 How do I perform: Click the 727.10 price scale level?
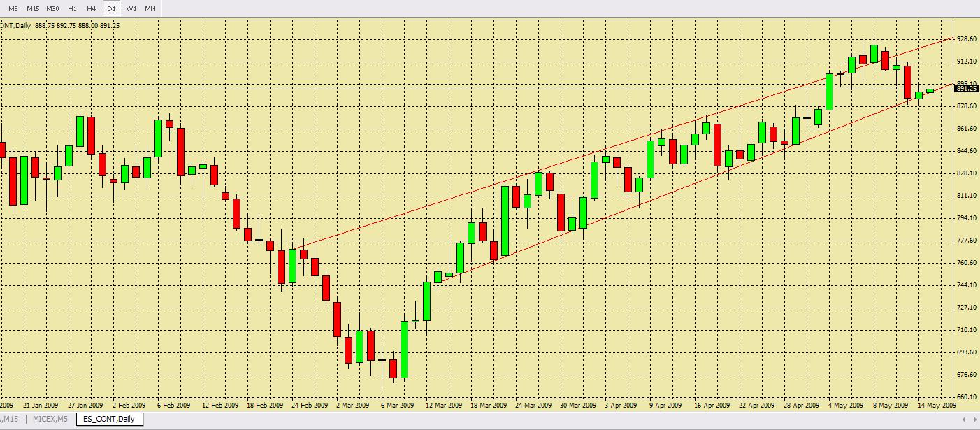coord(967,308)
